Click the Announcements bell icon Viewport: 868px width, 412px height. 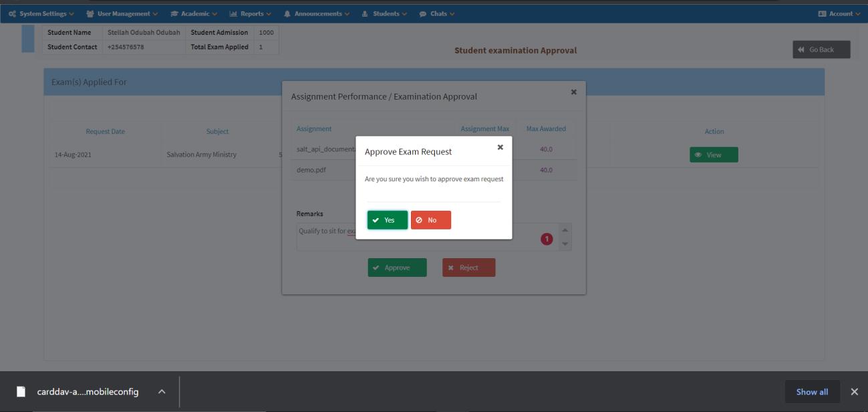tap(287, 13)
